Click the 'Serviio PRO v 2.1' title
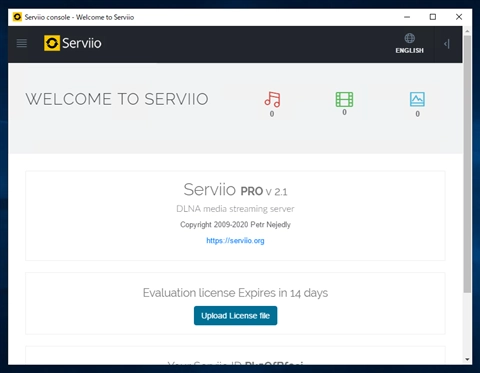 (x=235, y=190)
